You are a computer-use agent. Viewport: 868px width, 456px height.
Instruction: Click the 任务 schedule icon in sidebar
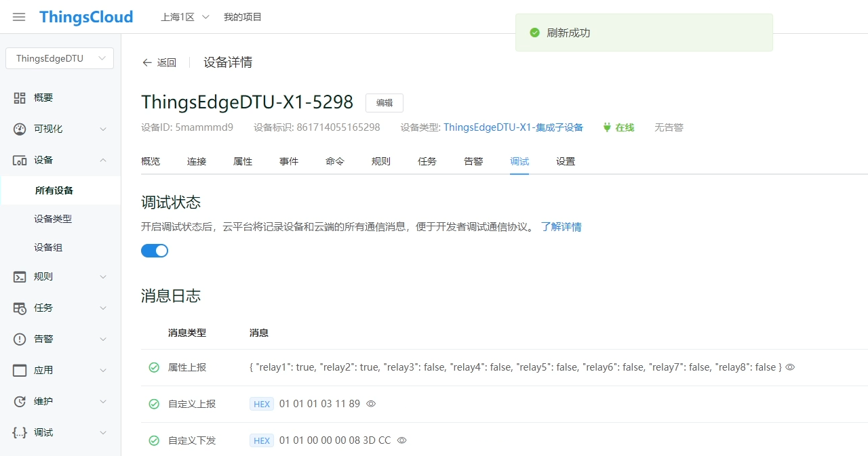(x=20, y=308)
